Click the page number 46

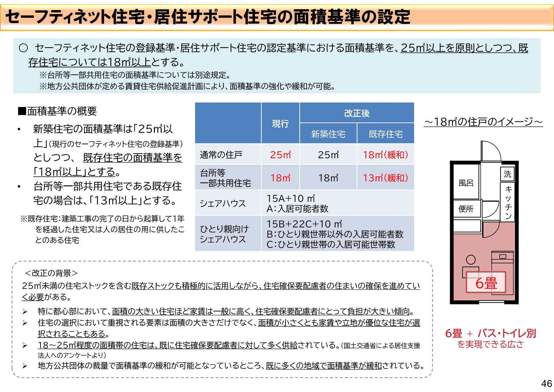point(546,383)
